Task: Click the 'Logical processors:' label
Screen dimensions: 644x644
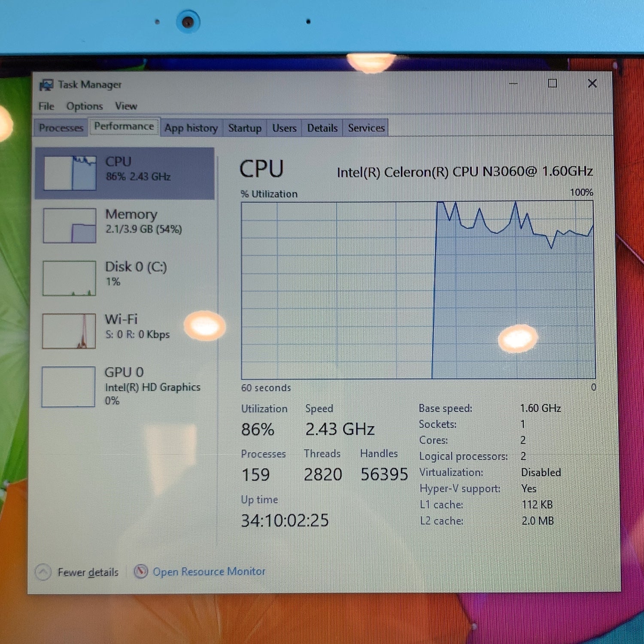Action: (463, 456)
